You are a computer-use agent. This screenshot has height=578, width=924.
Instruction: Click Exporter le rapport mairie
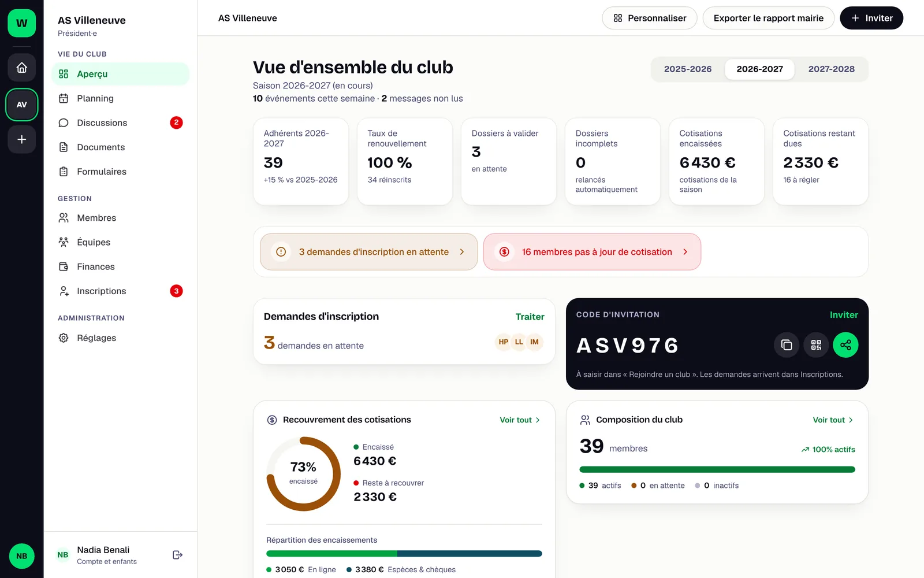click(769, 18)
